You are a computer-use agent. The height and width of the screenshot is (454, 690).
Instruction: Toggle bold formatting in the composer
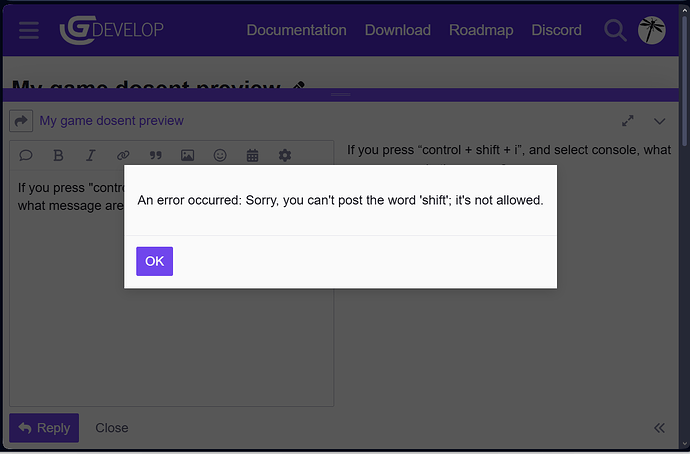tap(58, 155)
